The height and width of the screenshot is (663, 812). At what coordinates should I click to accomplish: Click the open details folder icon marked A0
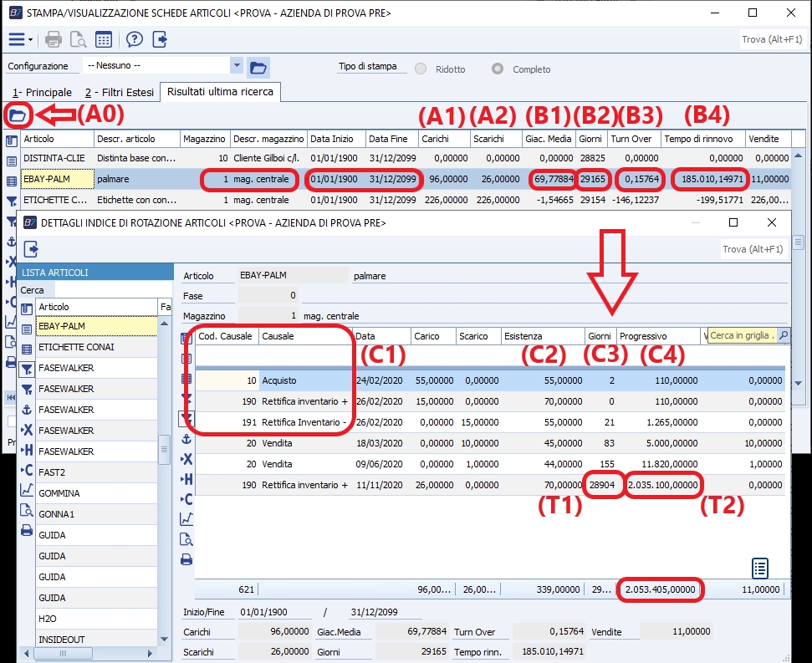point(18,115)
